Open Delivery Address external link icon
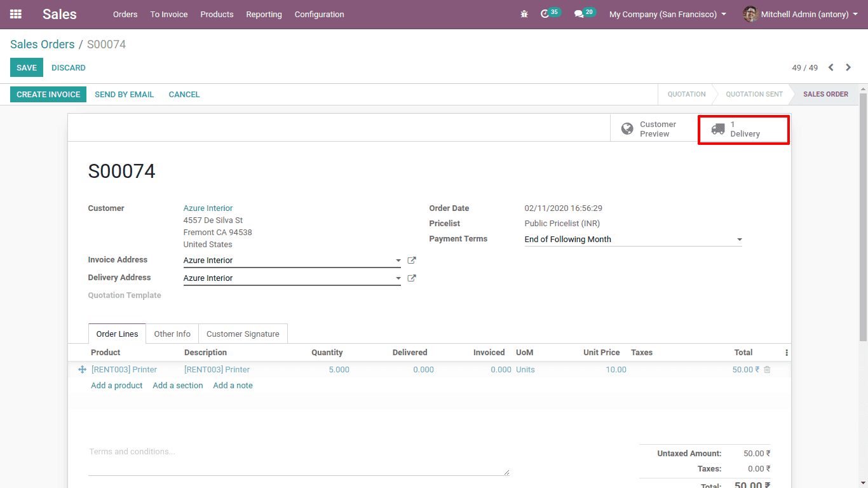The image size is (868, 488). pos(412,278)
